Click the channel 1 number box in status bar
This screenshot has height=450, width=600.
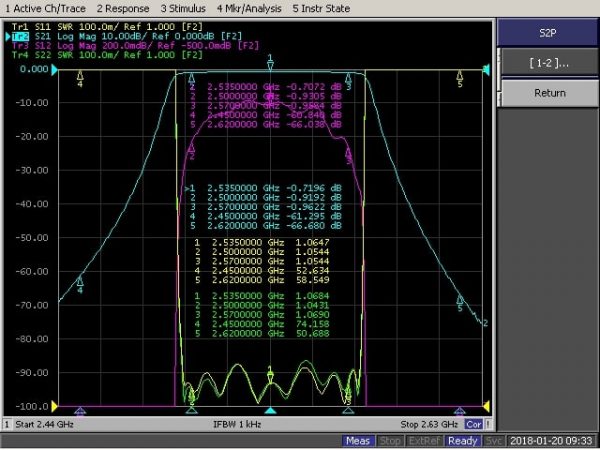tap(7, 424)
